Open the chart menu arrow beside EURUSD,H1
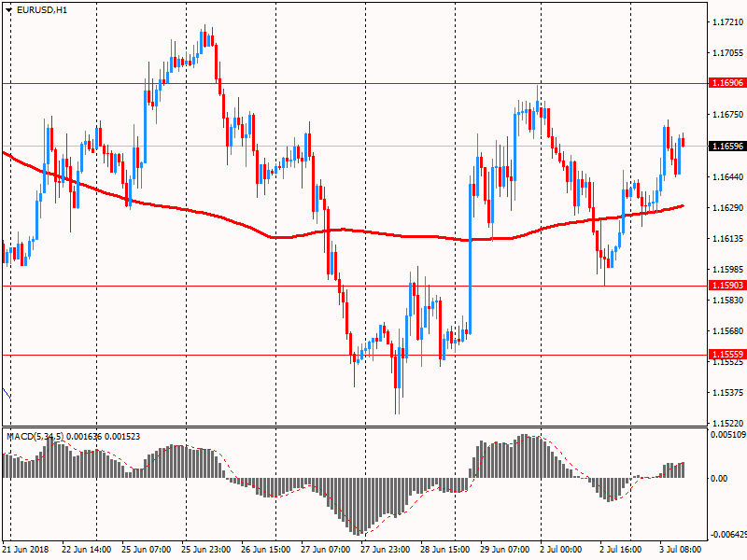This screenshot has width=747, height=560. coord(8,10)
